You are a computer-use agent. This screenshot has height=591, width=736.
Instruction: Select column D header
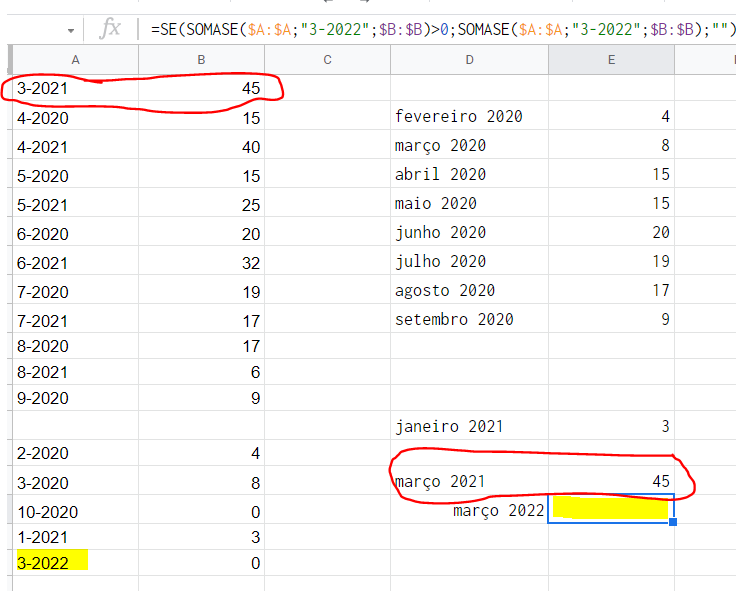(469, 60)
